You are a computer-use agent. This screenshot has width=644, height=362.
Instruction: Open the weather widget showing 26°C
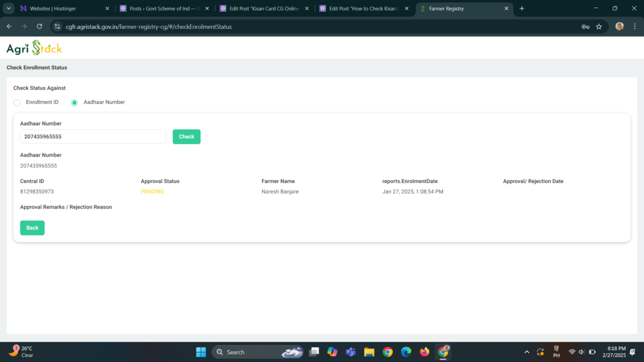click(x=21, y=352)
